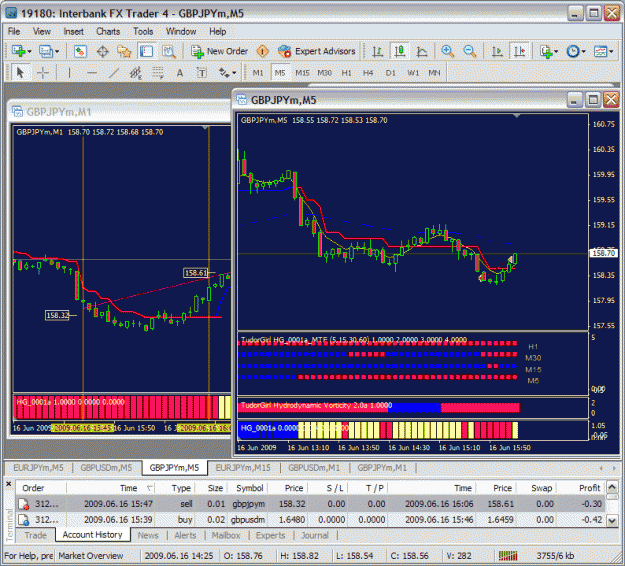Switch to W1 timeframe
This screenshot has height=566, width=625.
click(x=413, y=73)
